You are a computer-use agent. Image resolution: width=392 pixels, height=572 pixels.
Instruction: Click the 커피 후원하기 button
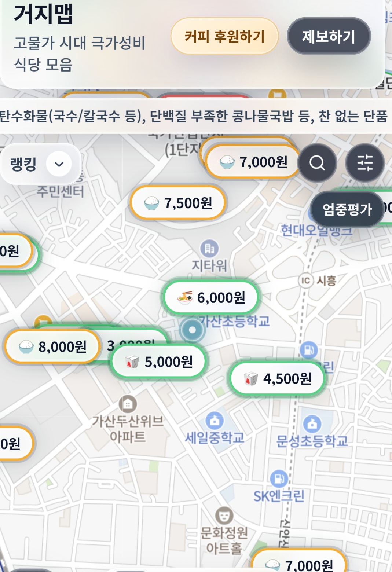tap(224, 36)
